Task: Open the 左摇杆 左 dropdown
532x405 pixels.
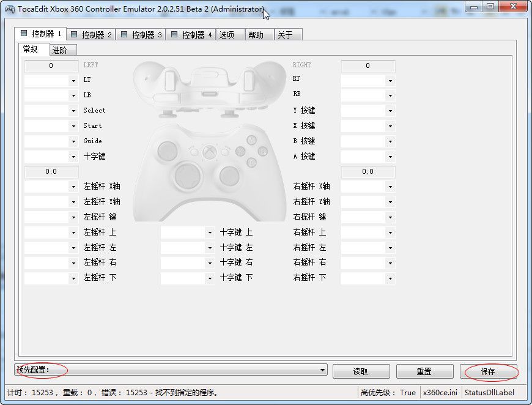Action: pyautogui.click(x=51, y=248)
